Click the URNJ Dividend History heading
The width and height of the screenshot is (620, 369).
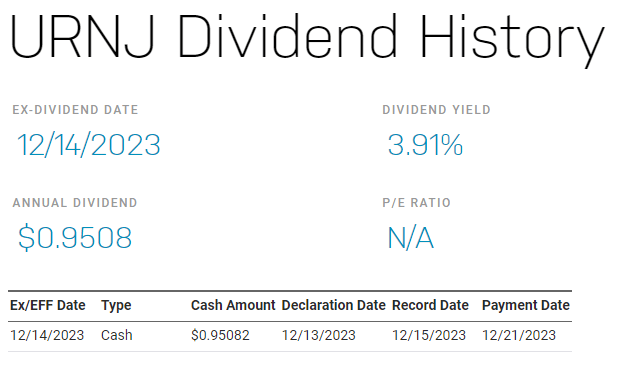(x=307, y=40)
